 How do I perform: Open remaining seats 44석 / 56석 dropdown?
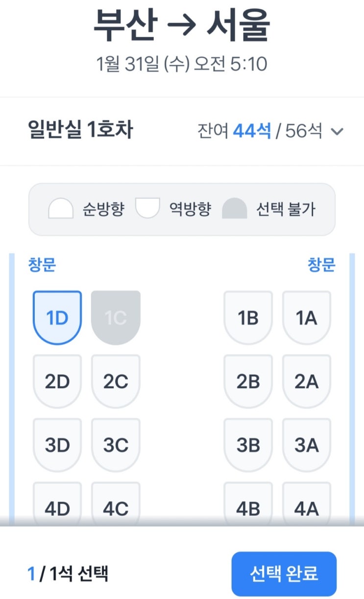point(260,131)
